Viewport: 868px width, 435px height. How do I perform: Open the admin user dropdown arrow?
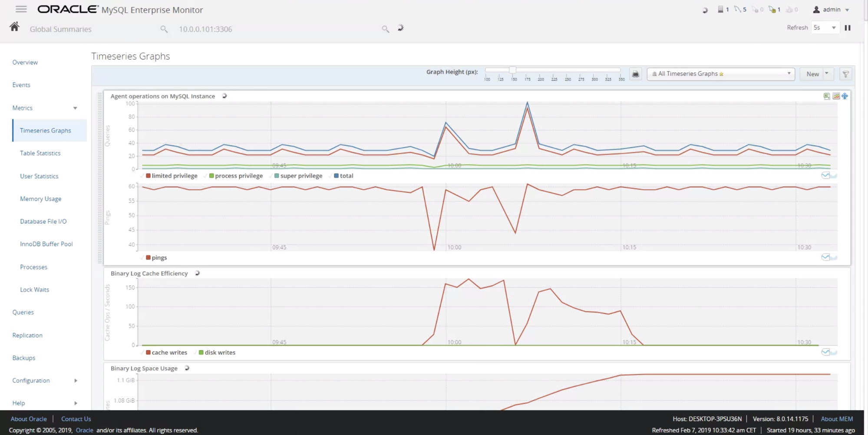pos(847,10)
